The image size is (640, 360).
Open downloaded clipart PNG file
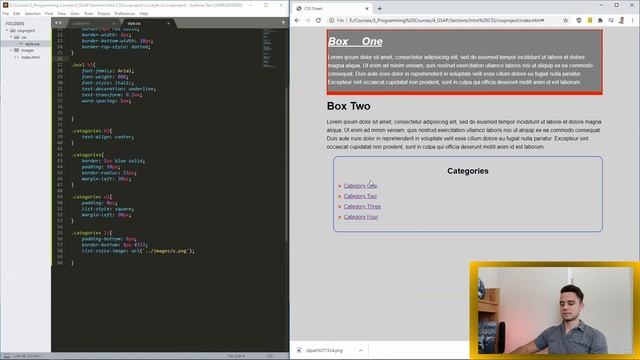[x=324, y=350]
